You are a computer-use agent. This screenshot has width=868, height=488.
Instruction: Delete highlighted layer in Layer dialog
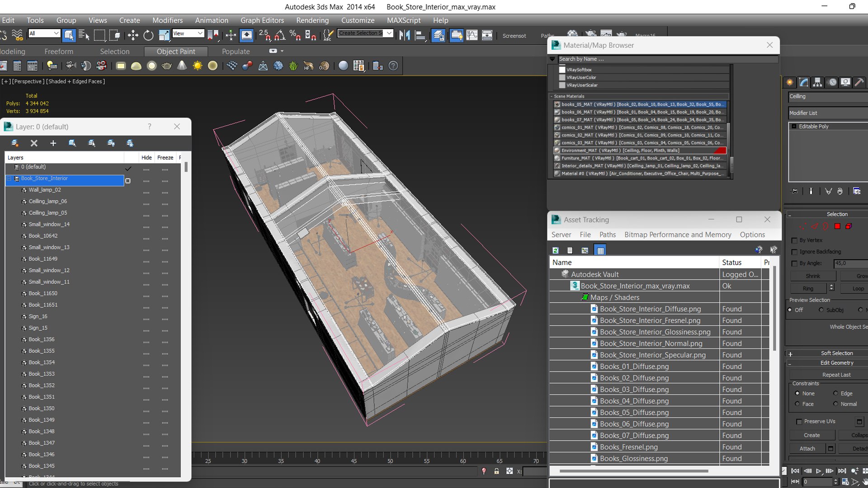tap(34, 143)
